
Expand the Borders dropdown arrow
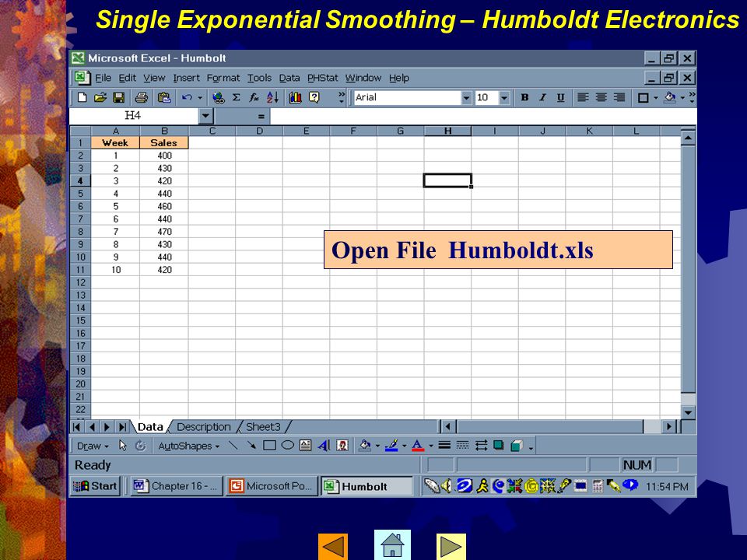[655, 98]
